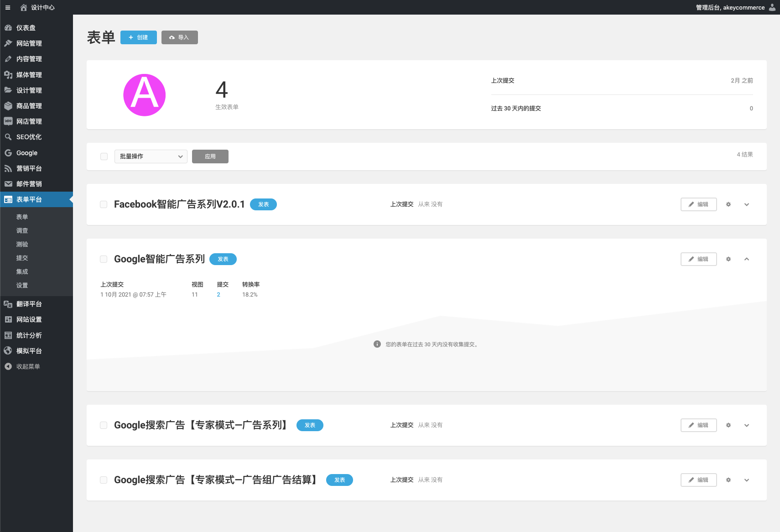Viewport: 780px width, 532px height.
Task: Open the 仪表盘 dashboard icon
Action: point(8,28)
